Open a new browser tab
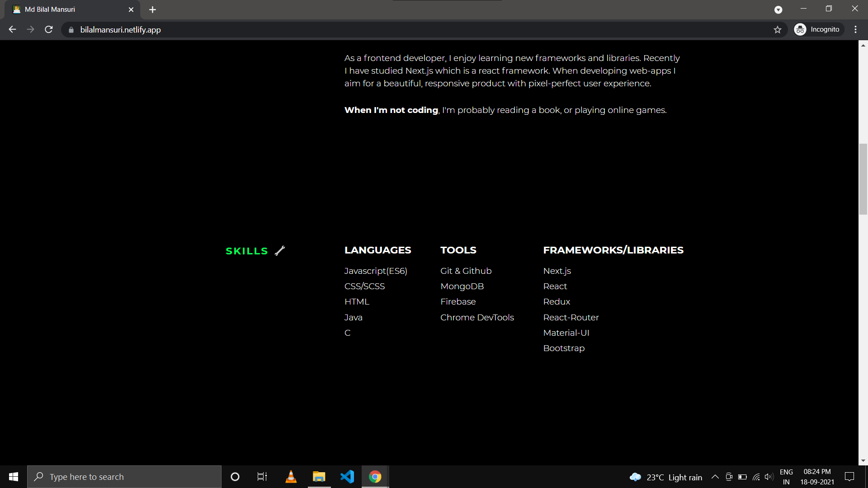This screenshot has width=868, height=488. [152, 9]
